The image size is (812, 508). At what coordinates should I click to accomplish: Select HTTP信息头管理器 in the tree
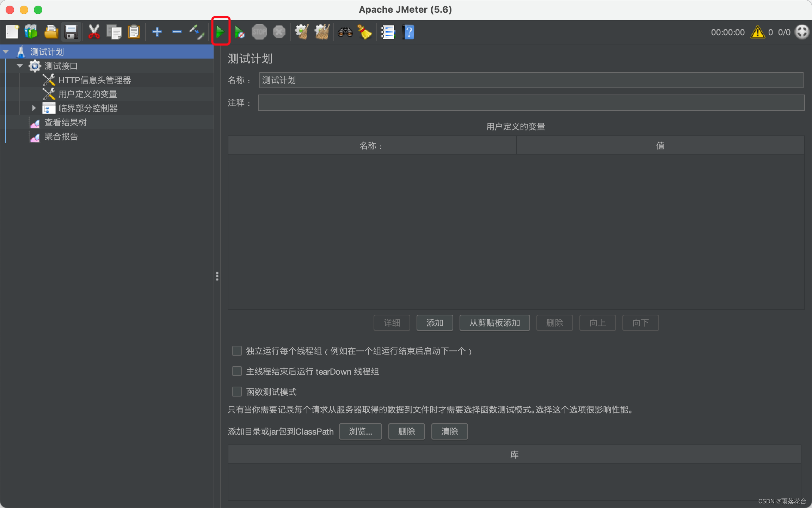94,80
